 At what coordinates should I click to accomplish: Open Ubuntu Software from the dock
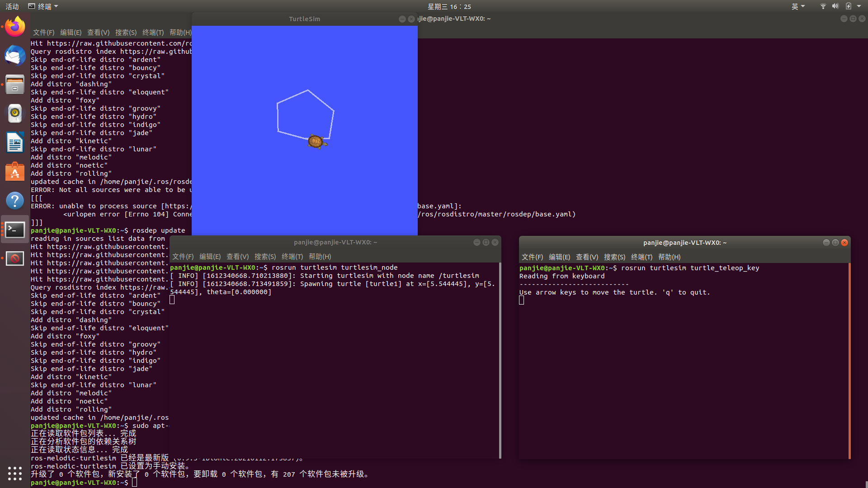pyautogui.click(x=15, y=171)
